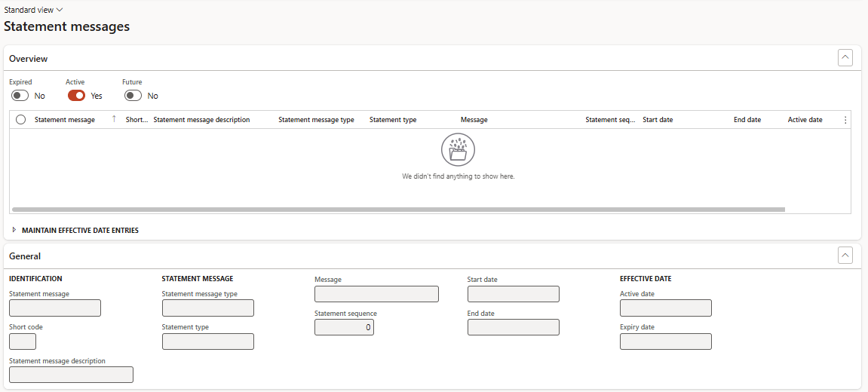This screenshot has height=392, width=868.
Task: Sort by Start date column header
Action: [658, 120]
